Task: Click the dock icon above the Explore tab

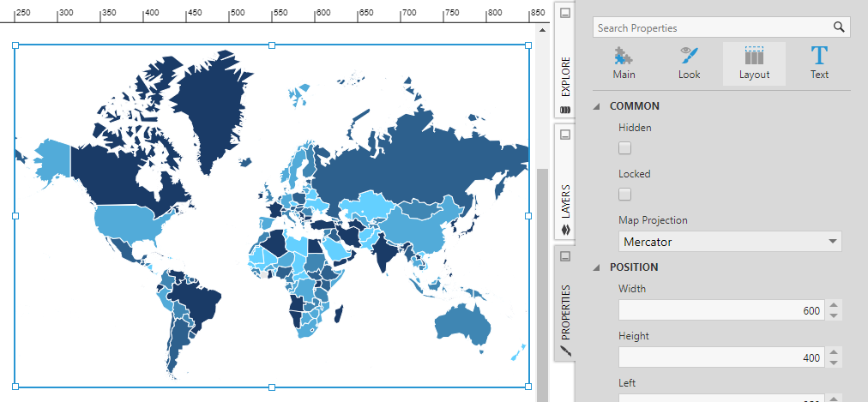Action: (564, 14)
